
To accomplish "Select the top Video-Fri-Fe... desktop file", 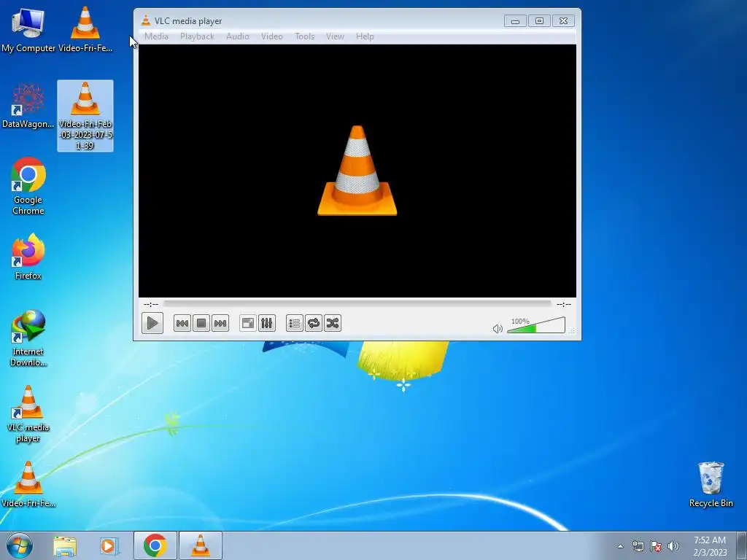I will click(85, 29).
